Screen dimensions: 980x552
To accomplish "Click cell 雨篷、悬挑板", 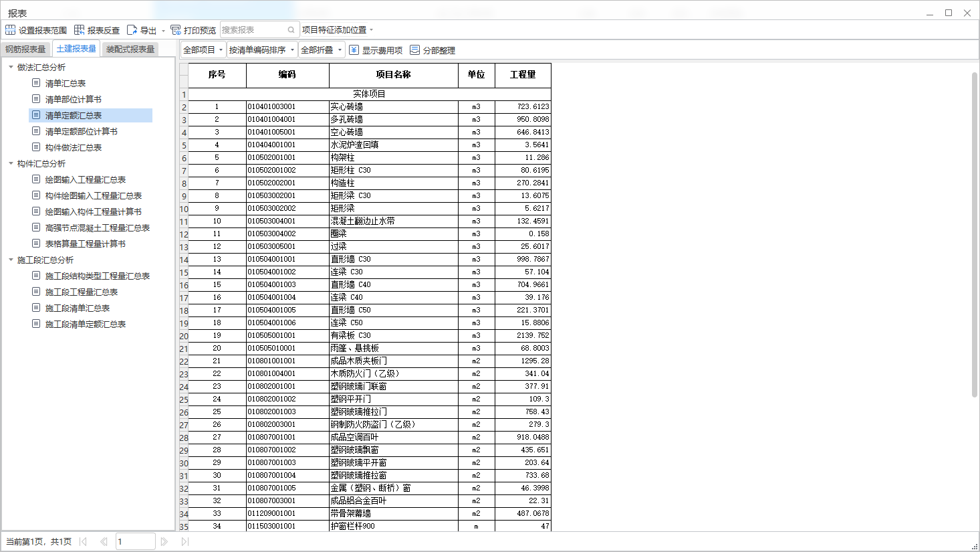I will click(x=394, y=348).
